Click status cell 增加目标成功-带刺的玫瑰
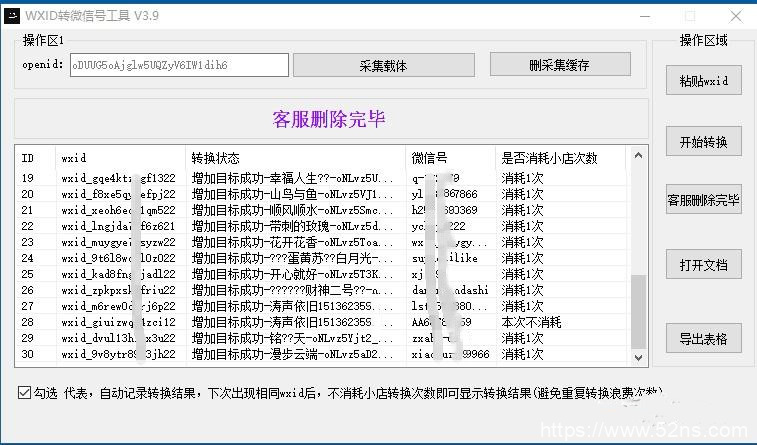 293,226
